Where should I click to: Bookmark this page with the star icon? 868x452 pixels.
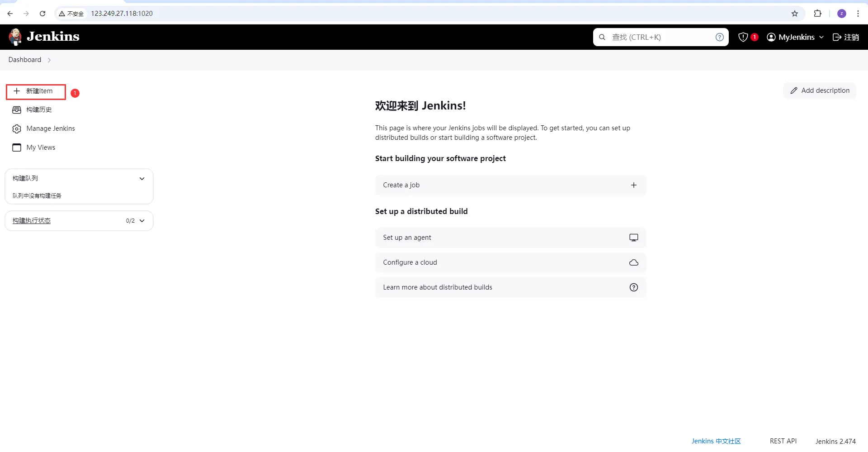click(x=795, y=14)
